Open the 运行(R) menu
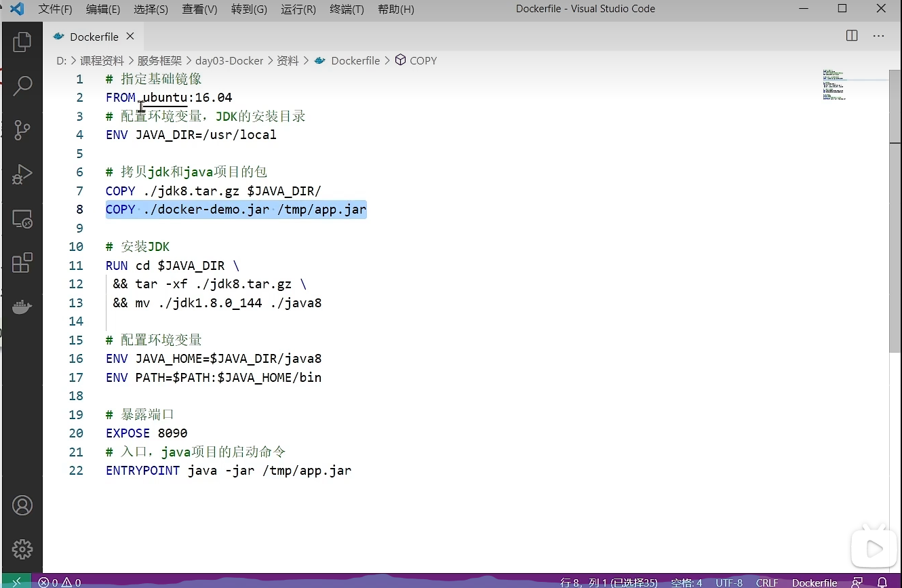Screen dimensions: 902x588 click(298, 9)
